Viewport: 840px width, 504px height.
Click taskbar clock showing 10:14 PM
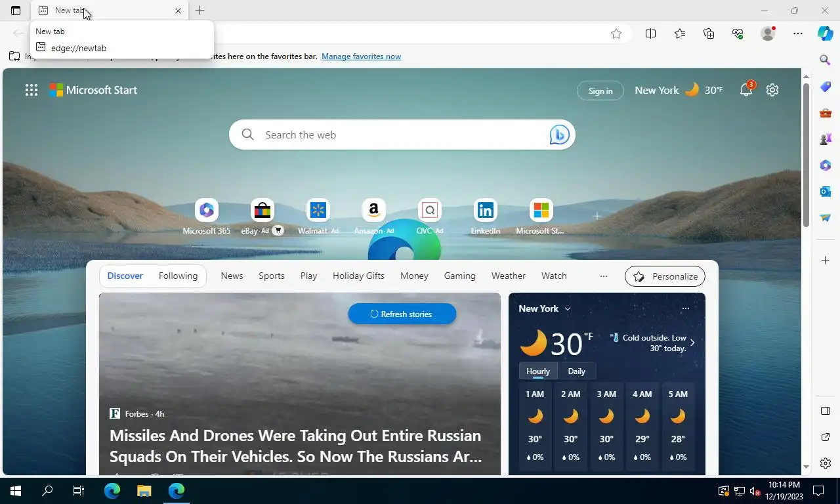pos(786,491)
